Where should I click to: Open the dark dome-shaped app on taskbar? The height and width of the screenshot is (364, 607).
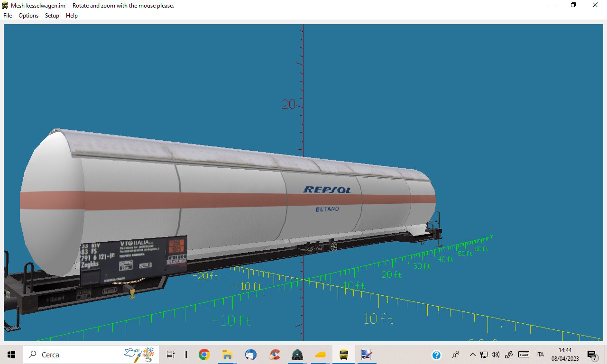pos(297,355)
